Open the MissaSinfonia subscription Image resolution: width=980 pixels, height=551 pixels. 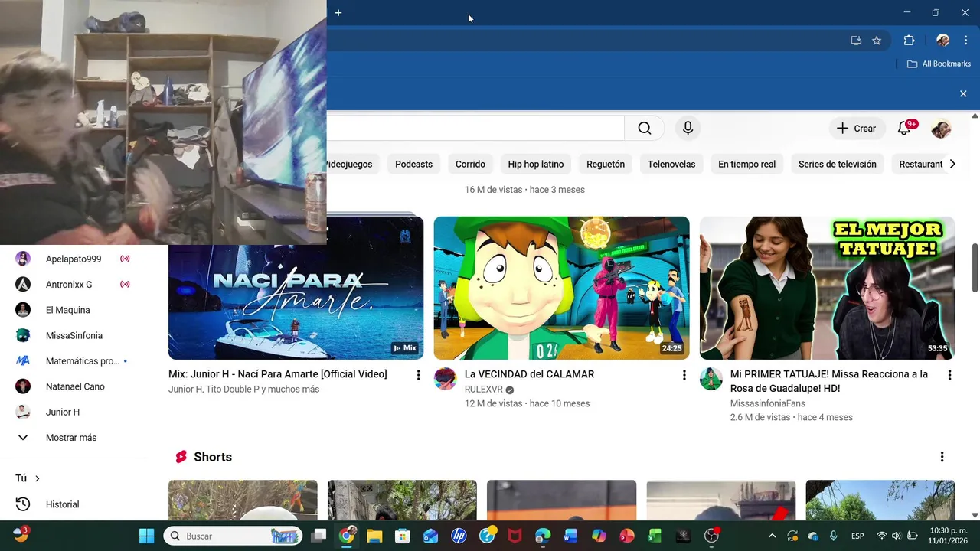point(73,335)
